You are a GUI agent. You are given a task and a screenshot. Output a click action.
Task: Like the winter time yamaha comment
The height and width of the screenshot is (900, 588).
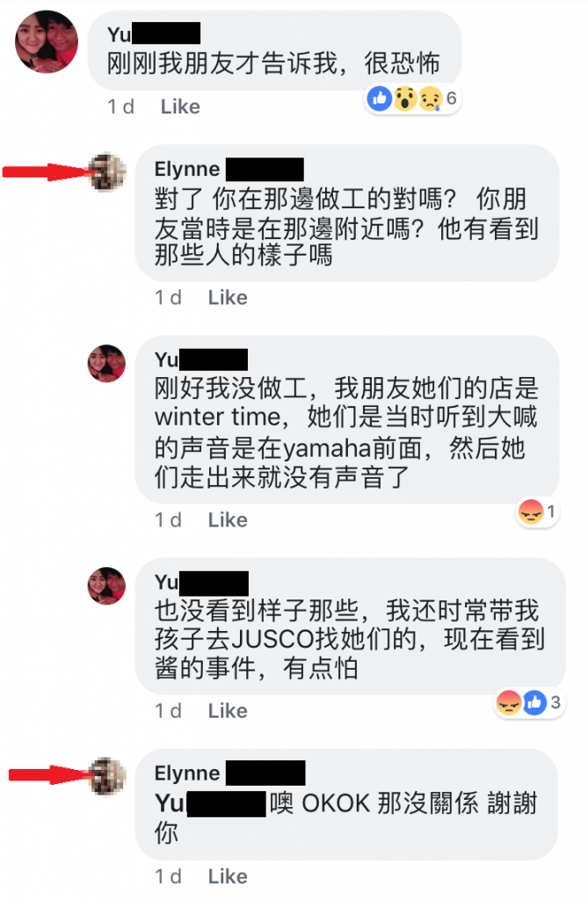point(228,520)
